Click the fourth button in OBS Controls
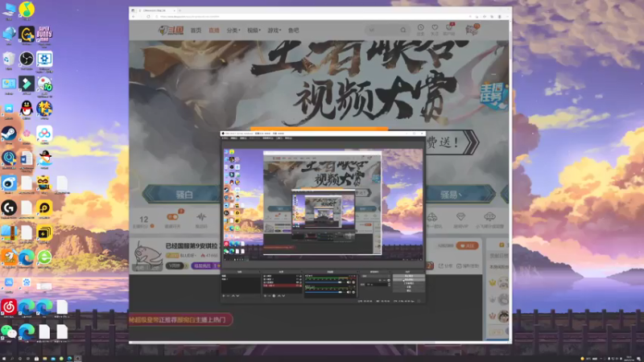This screenshot has width=644, height=362. (x=409, y=287)
